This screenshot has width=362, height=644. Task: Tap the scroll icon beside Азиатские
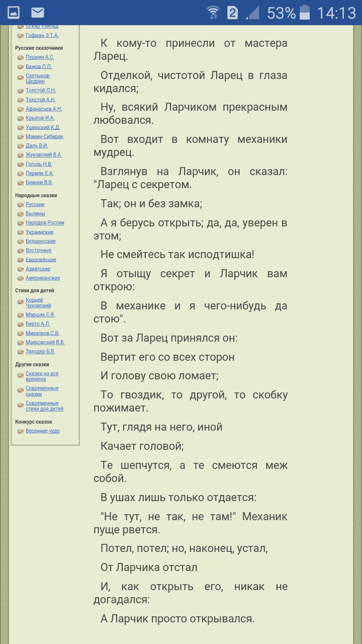click(x=20, y=269)
